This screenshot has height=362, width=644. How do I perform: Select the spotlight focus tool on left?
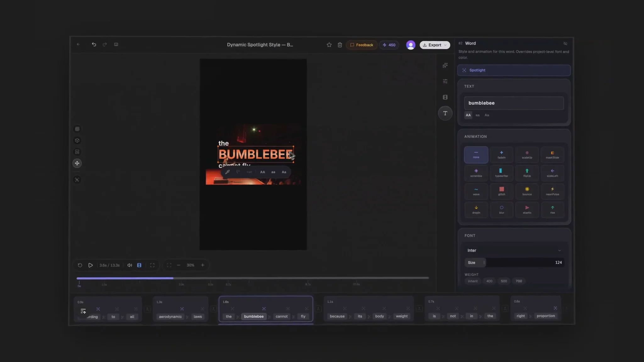click(77, 180)
